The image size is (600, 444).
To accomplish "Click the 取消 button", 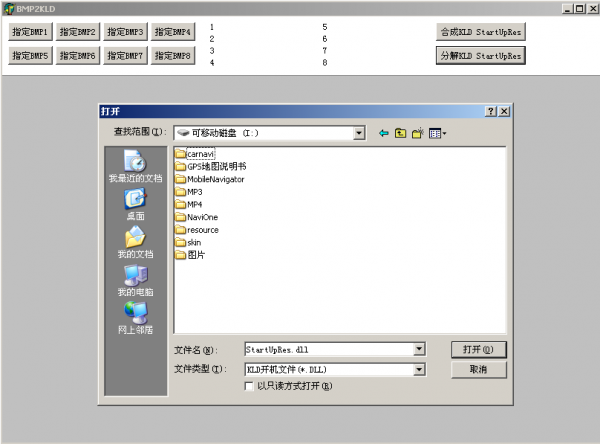I will tap(478, 369).
